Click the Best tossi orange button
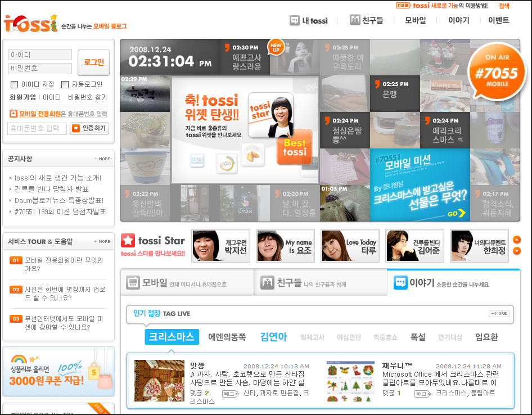532x415 pixels. [294, 147]
